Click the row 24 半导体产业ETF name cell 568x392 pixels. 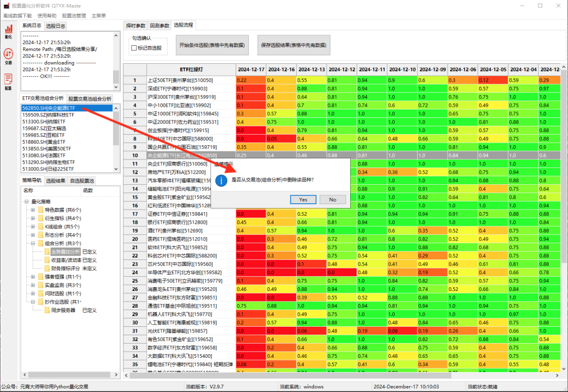pyautogui.click(x=191, y=273)
